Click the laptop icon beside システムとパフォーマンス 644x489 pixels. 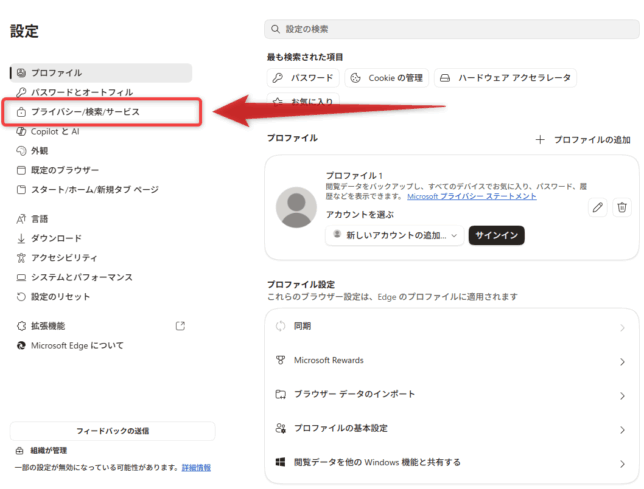[x=21, y=278]
